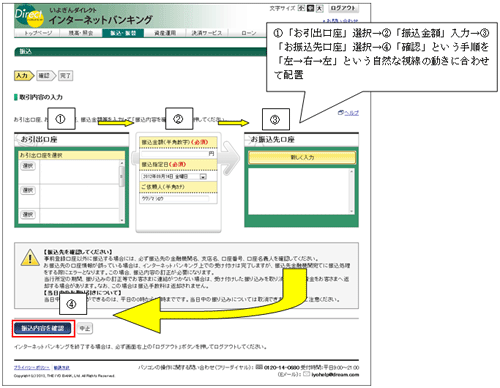Click the 取引内容の入力 heading
The width and height of the screenshot is (500, 388).
point(41,97)
